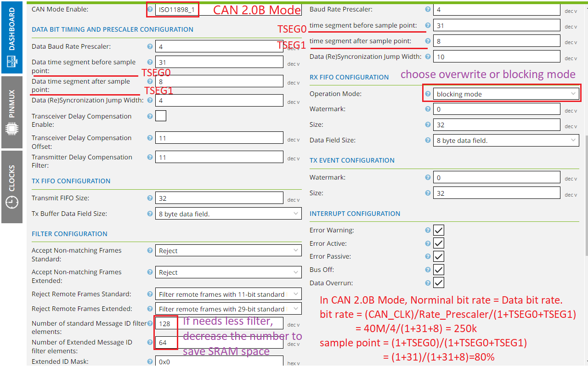Click help icon next to CAN Mode Enable
Screen dimensions: 588x367
click(150, 9)
